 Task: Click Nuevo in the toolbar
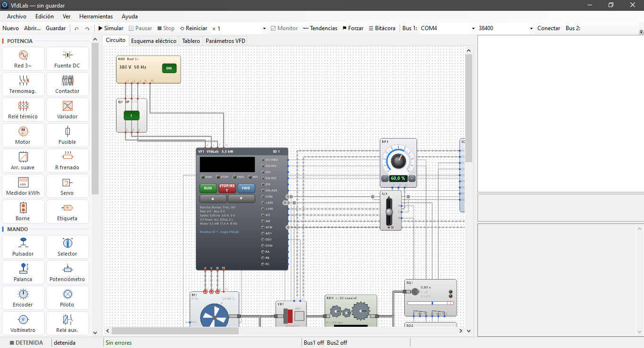[11, 28]
